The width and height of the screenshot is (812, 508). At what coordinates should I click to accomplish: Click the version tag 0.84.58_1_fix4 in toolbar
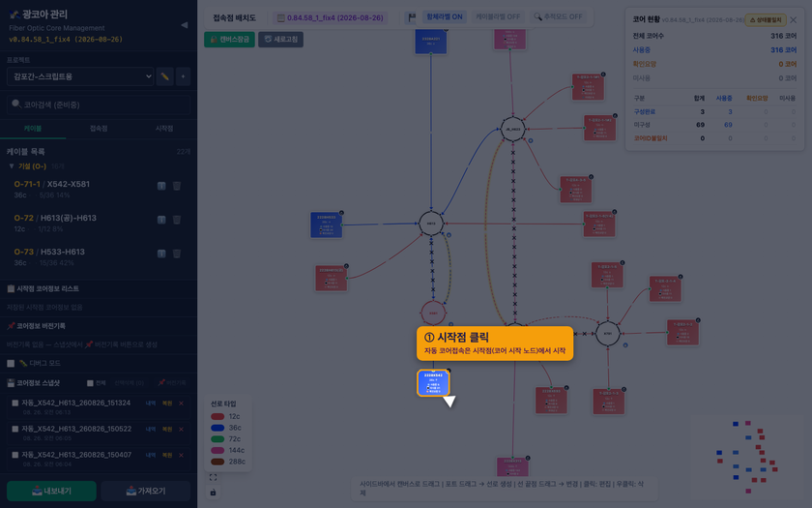[331, 17]
